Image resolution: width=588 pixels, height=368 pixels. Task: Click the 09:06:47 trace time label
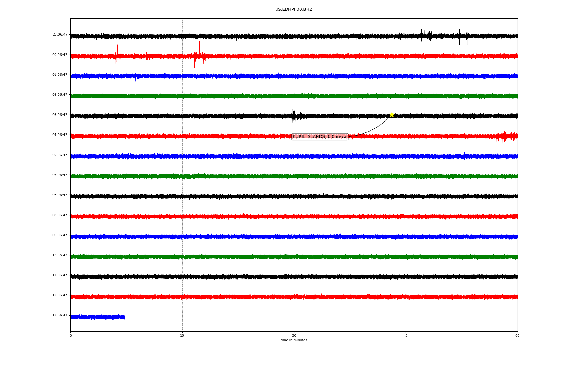click(60, 235)
